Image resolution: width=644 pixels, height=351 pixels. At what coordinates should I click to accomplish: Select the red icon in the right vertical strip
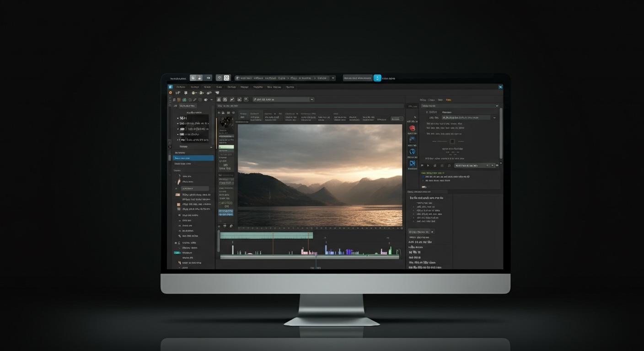[412, 128]
